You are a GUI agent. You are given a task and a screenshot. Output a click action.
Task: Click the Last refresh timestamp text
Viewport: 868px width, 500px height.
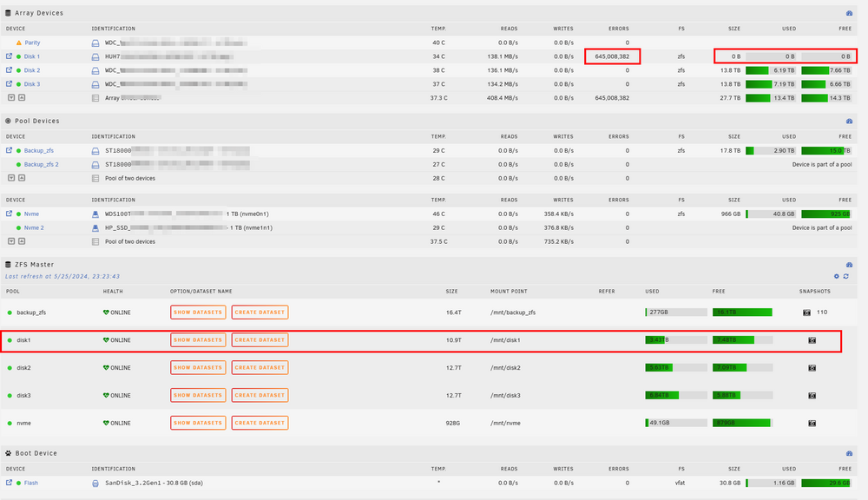[62, 276]
